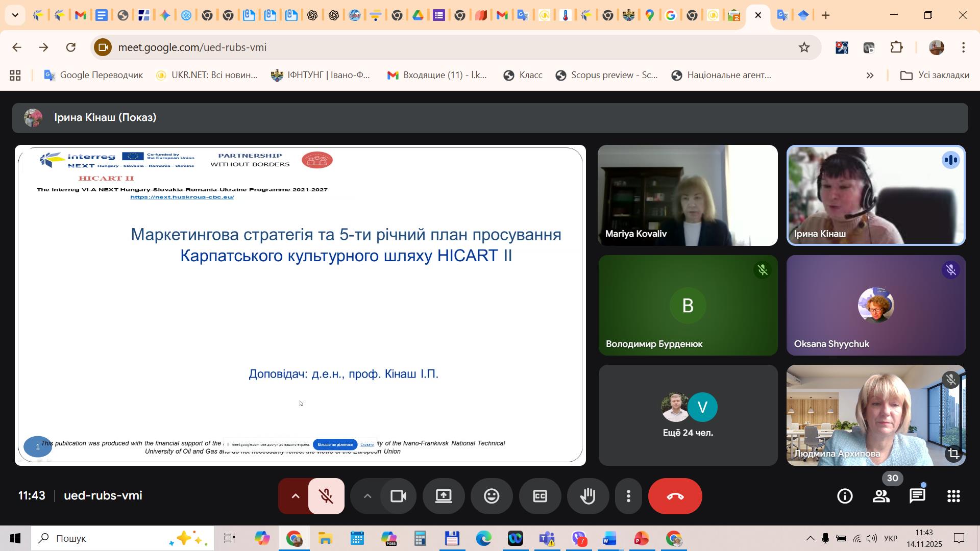Expand video settings arrow beside camera
This screenshot has height=551, width=980.
(x=367, y=496)
